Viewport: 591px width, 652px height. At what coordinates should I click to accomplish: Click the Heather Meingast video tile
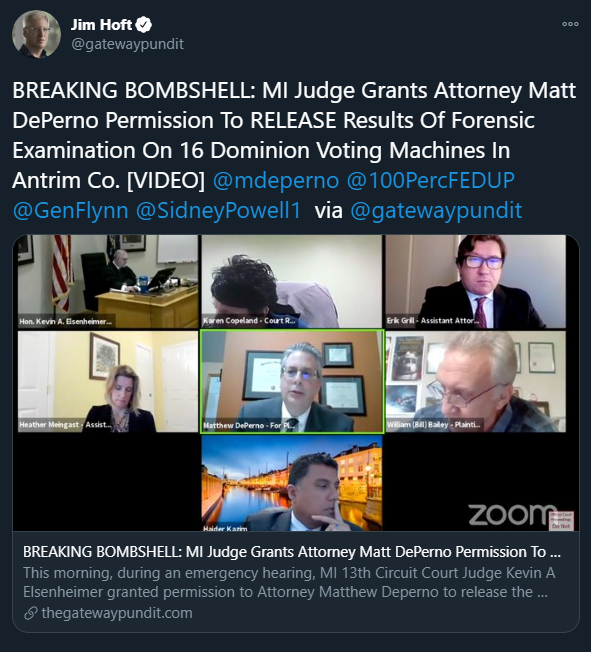point(108,381)
